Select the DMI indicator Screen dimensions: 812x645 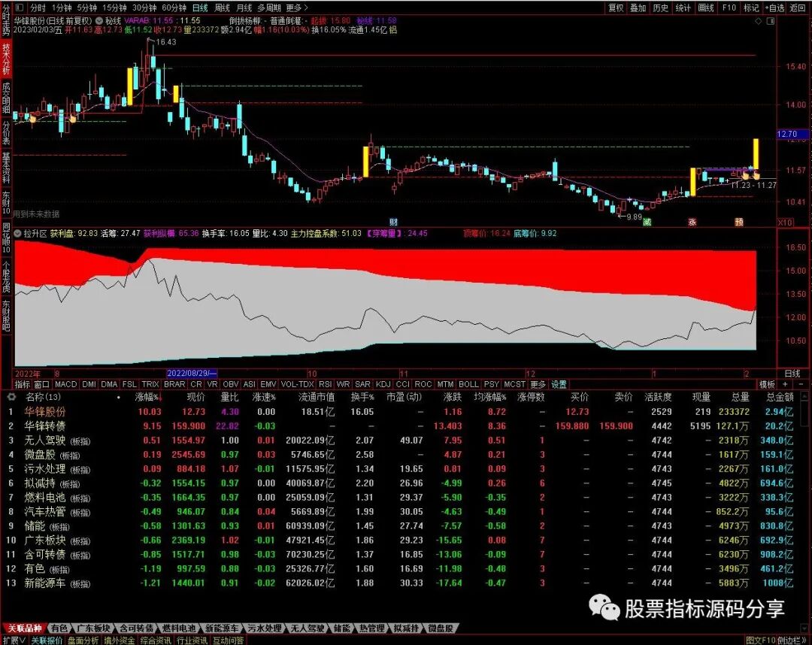[x=89, y=385]
